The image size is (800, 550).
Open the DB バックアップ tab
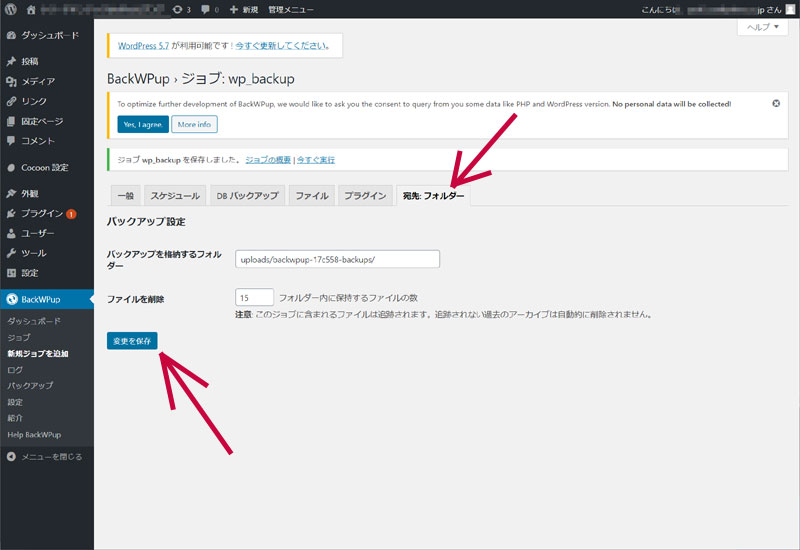(247, 195)
